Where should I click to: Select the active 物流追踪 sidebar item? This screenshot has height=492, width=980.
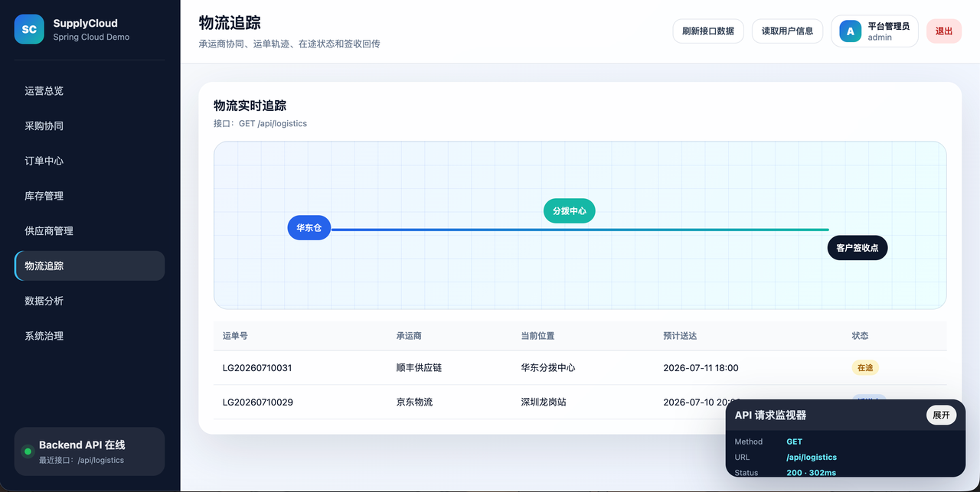[x=90, y=266]
